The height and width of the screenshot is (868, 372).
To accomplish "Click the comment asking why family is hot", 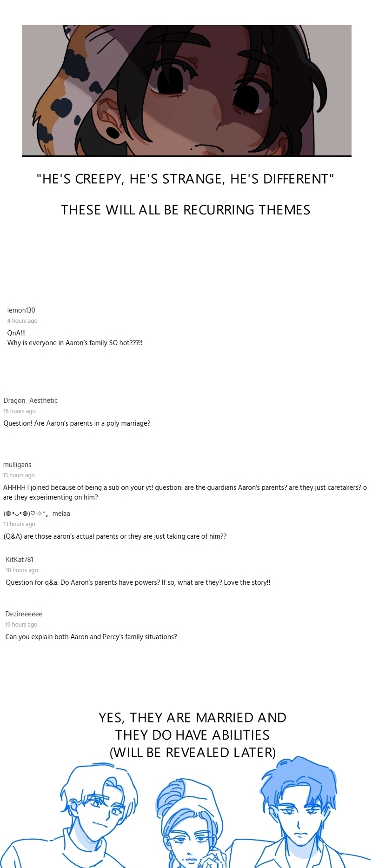I will click(75, 338).
